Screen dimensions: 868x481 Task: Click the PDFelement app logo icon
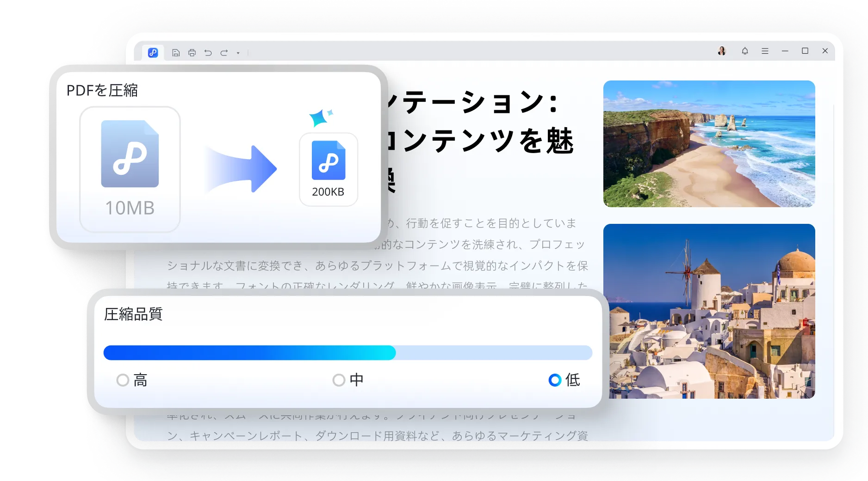point(153,53)
